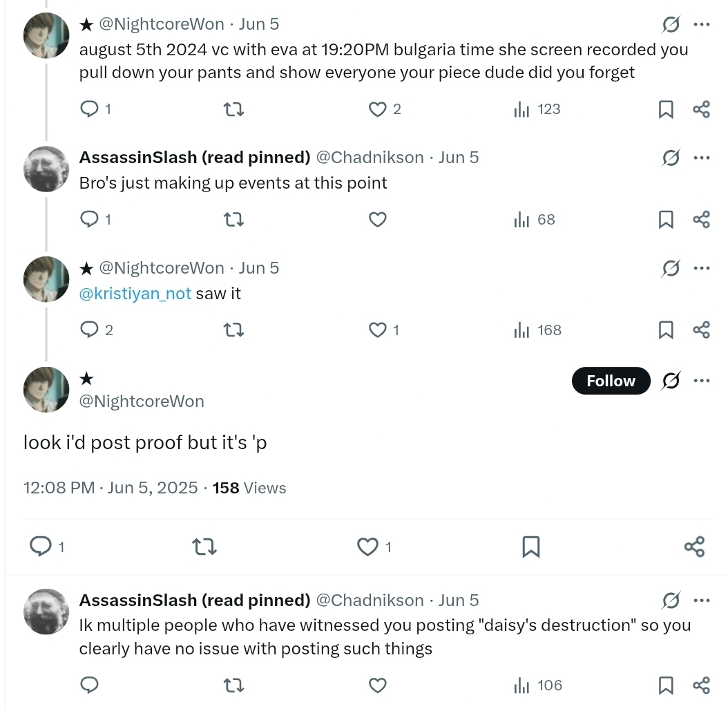Image resolution: width=728 pixels, height=709 pixels.
Task: Open Grok icon on the first tweet
Action: [671, 24]
